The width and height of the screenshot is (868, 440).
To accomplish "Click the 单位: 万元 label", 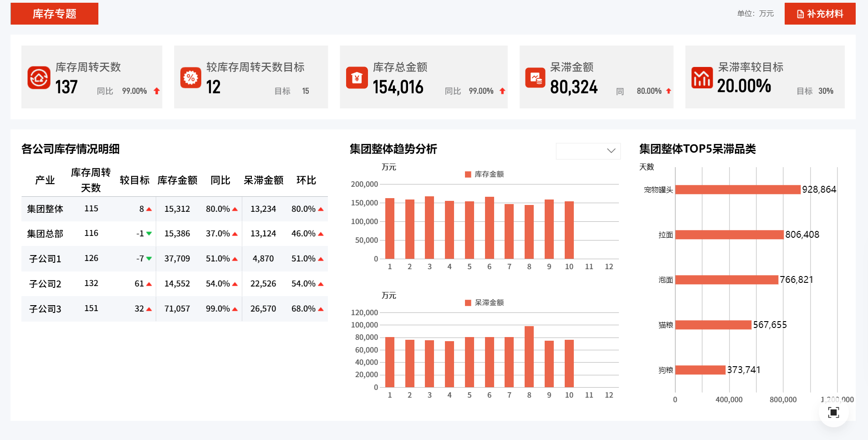I will click(x=755, y=14).
